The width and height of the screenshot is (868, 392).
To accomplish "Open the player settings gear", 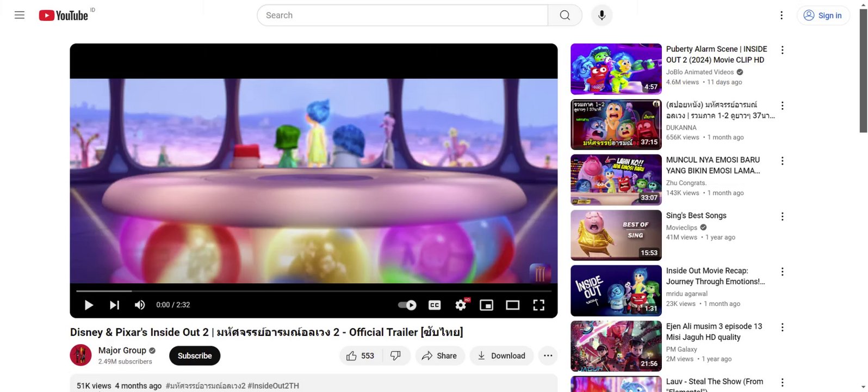I will click(461, 305).
